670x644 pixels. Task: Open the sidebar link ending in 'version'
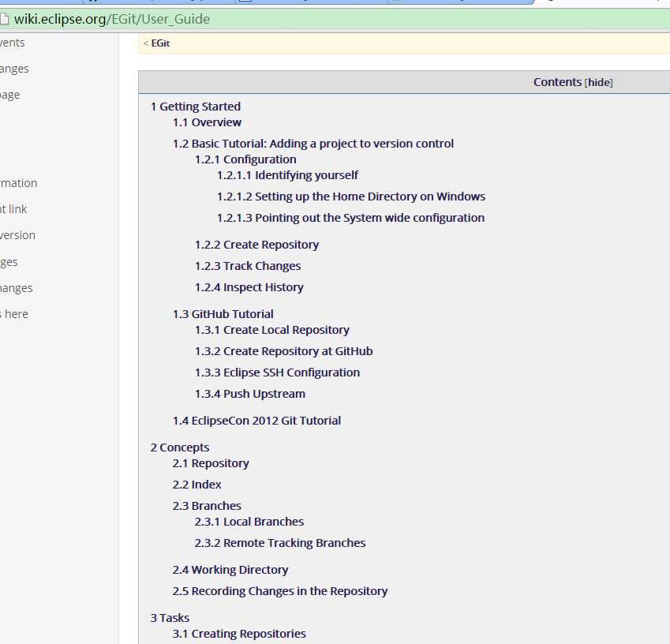coord(17,235)
